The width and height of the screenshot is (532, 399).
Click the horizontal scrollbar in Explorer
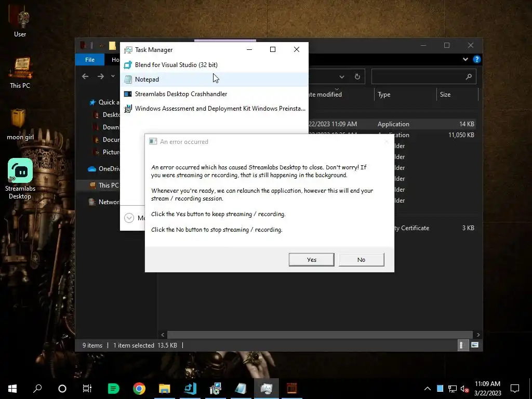click(x=320, y=335)
